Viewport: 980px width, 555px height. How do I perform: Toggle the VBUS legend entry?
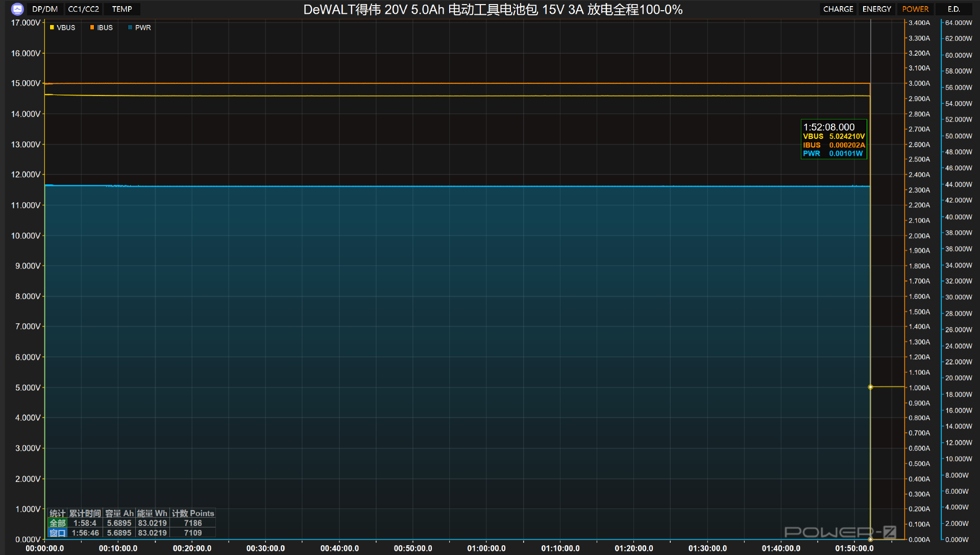tap(62, 28)
